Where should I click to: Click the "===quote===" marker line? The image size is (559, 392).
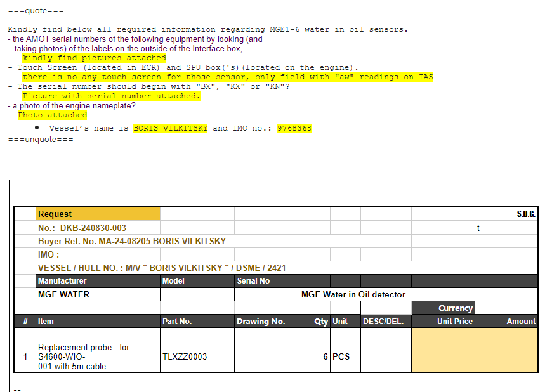36,11
